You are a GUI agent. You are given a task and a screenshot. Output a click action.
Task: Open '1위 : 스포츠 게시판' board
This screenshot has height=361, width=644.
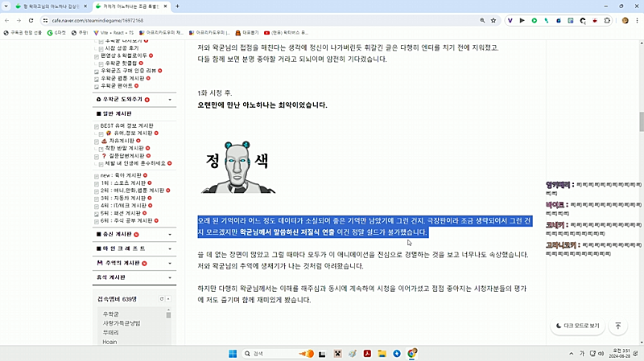pyautogui.click(x=123, y=183)
